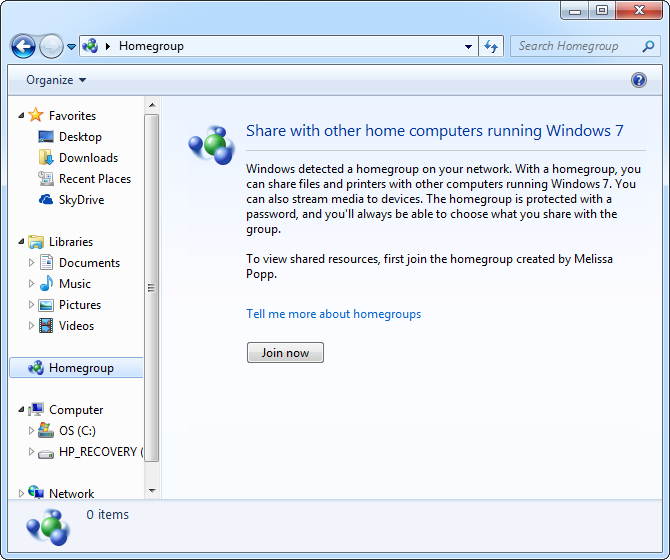Click the Documents library icon

(x=46, y=262)
